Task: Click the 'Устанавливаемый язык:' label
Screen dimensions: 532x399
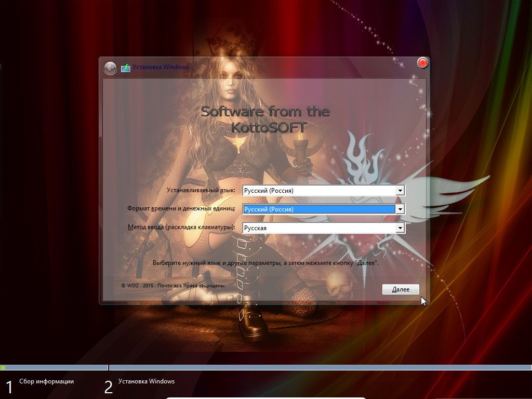Action: tap(201, 190)
